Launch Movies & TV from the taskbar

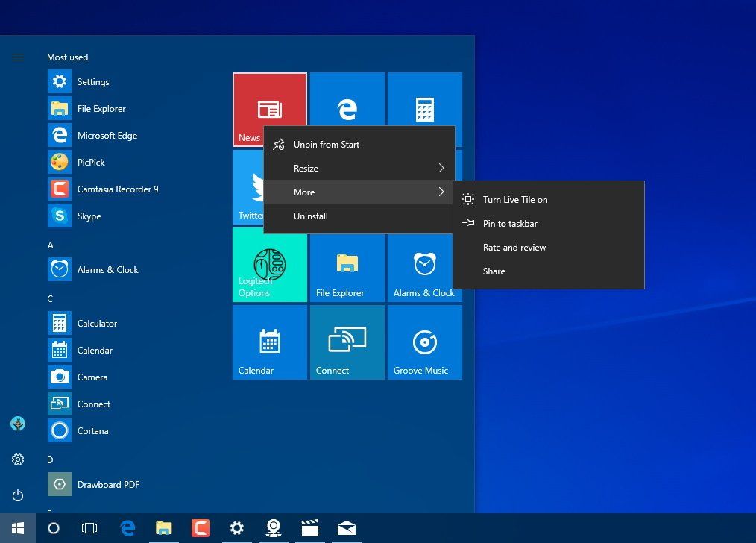point(309,528)
